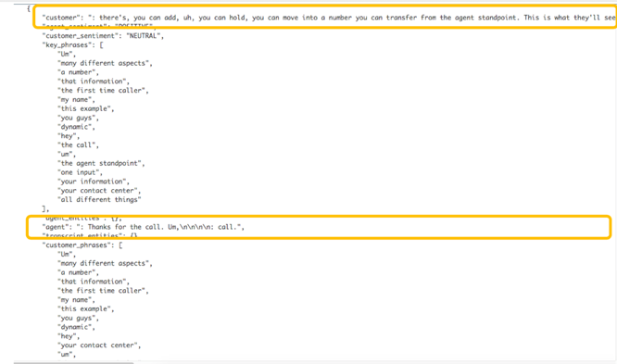Screen dimensions: 617x364
Task: Click the "one input" phrase
Action: point(80,172)
